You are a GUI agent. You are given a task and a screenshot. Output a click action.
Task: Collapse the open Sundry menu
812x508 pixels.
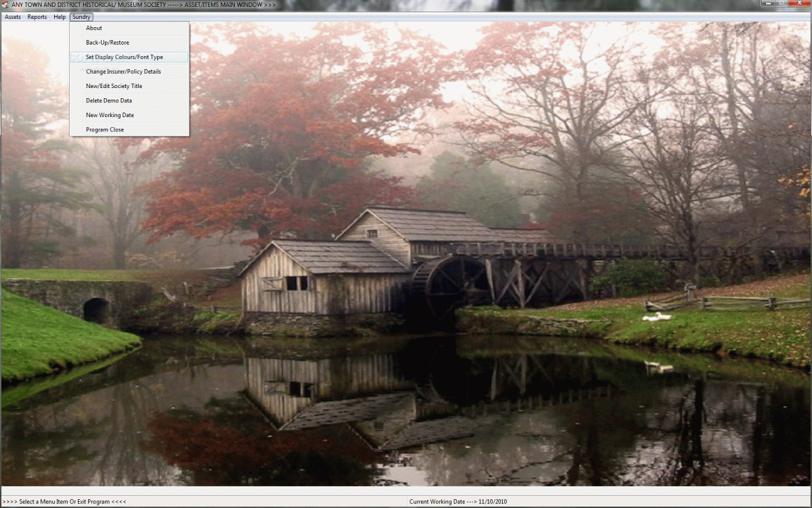click(x=81, y=17)
